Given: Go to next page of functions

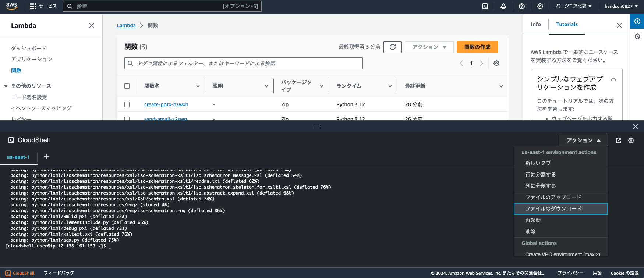Looking at the screenshot, I should tap(481, 63).
